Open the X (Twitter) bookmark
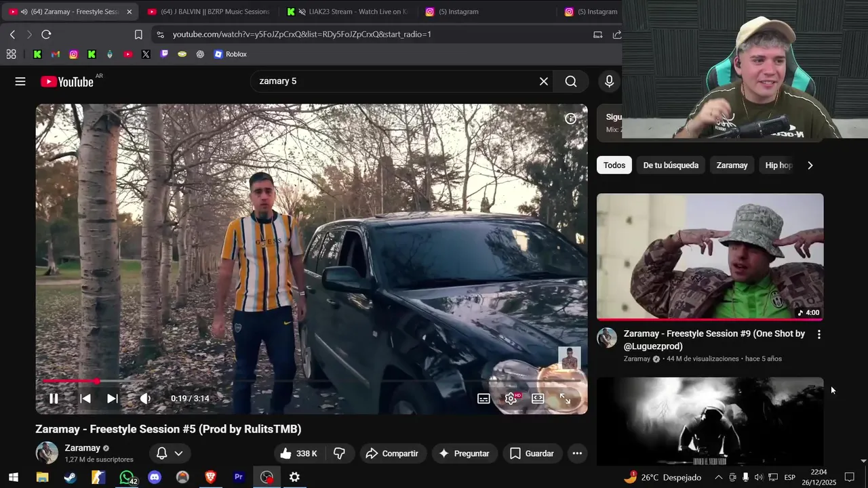Viewport: 868px width, 488px height. click(146, 54)
